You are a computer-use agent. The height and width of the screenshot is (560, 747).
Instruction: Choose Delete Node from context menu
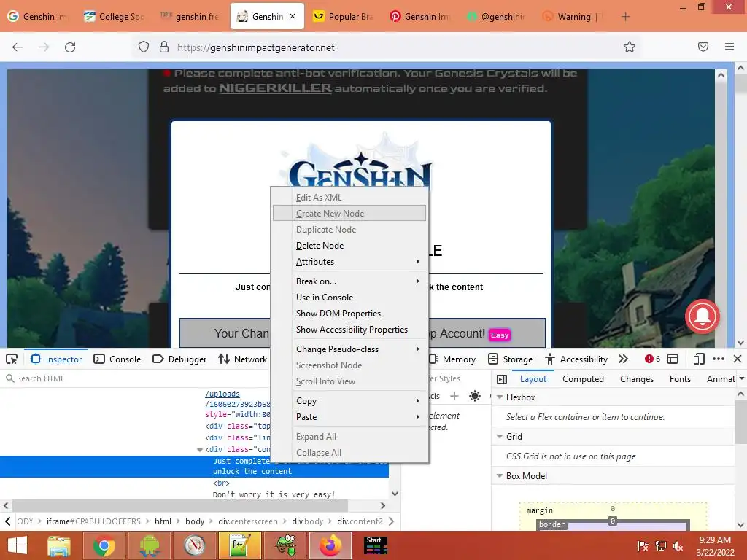pos(349,246)
